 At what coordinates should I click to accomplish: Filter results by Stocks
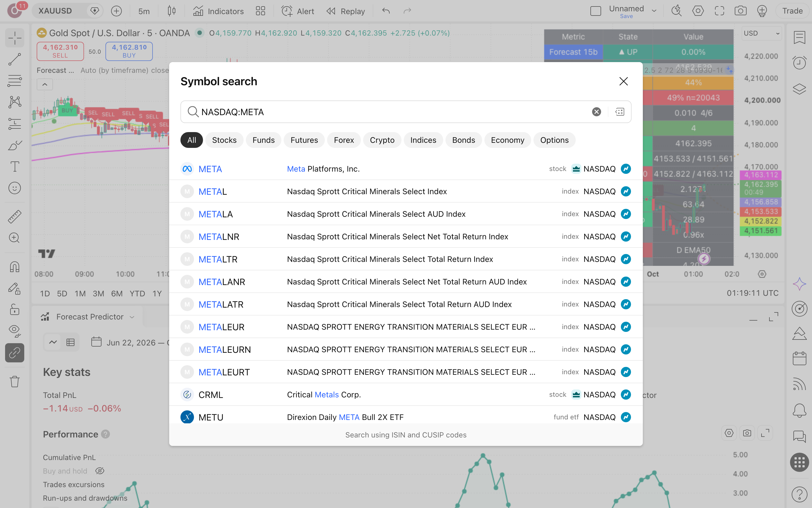click(224, 140)
